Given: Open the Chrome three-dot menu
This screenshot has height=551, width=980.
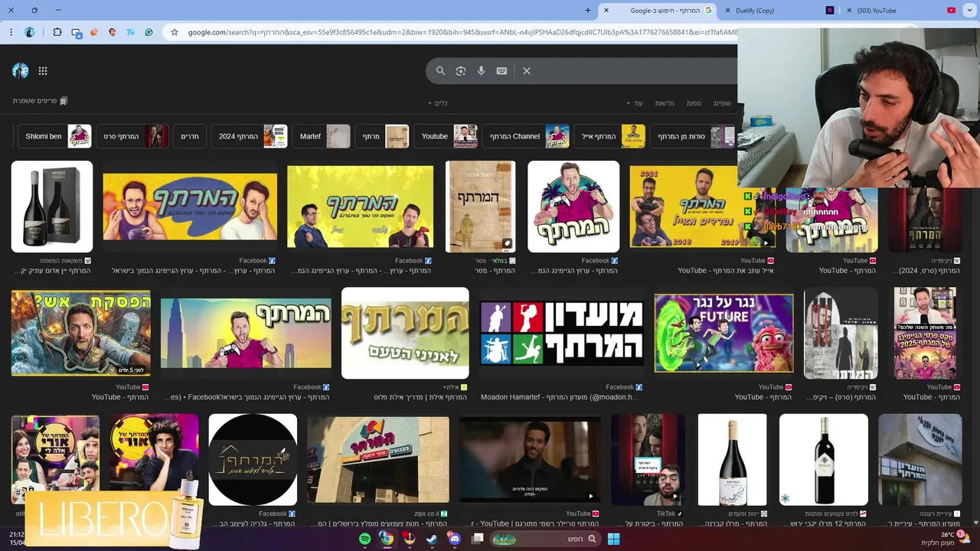Looking at the screenshot, I should click(x=11, y=32).
